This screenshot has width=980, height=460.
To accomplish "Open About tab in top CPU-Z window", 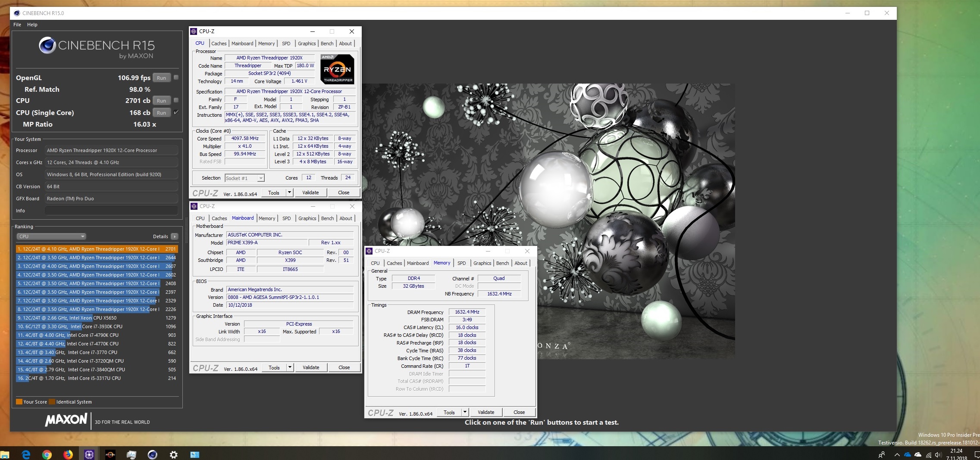I will coord(345,44).
